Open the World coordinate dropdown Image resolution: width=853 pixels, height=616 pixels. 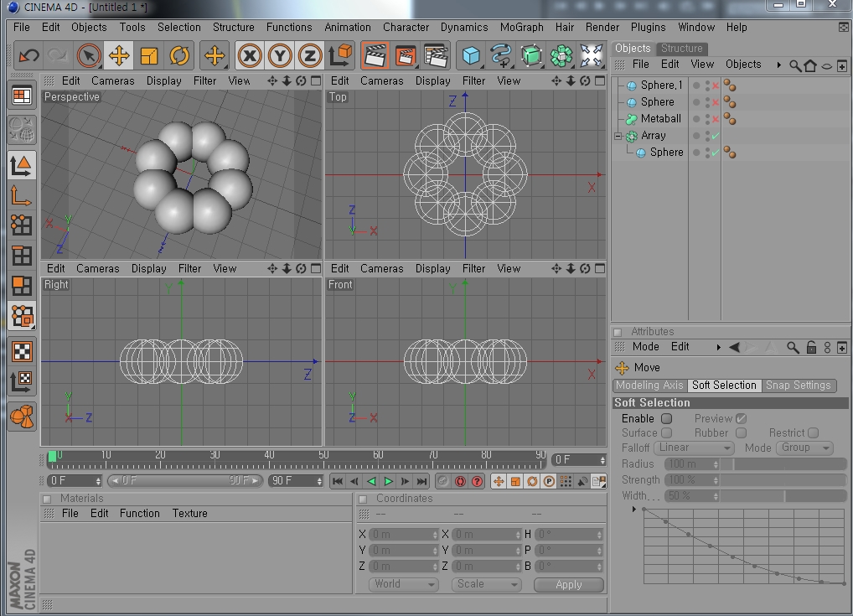[404, 584]
